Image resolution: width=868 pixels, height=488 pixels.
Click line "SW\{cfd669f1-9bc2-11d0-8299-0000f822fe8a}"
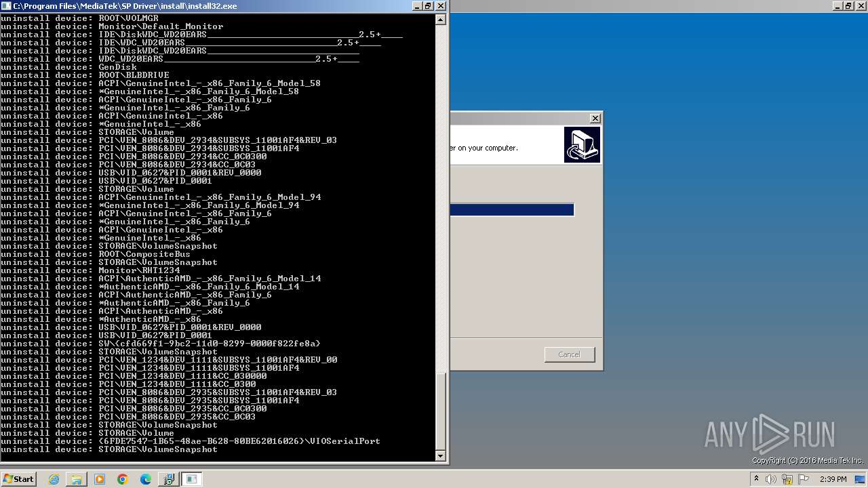pyautogui.click(x=210, y=344)
